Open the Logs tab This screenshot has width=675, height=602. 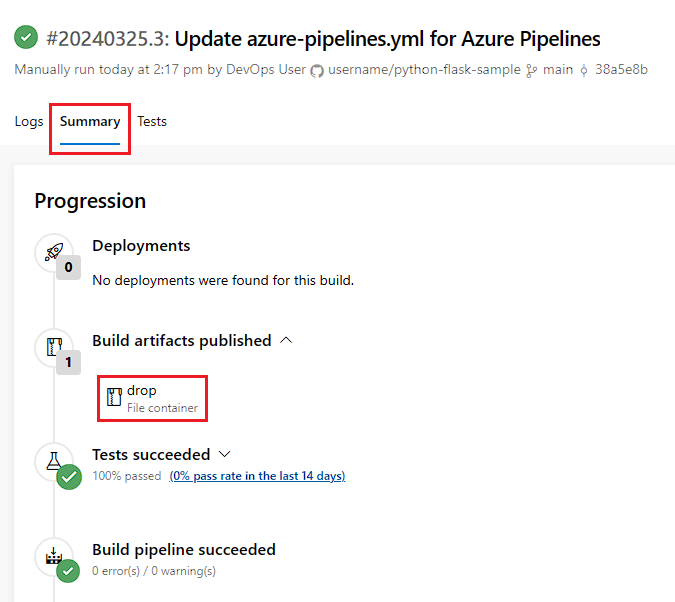pyautogui.click(x=29, y=121)
